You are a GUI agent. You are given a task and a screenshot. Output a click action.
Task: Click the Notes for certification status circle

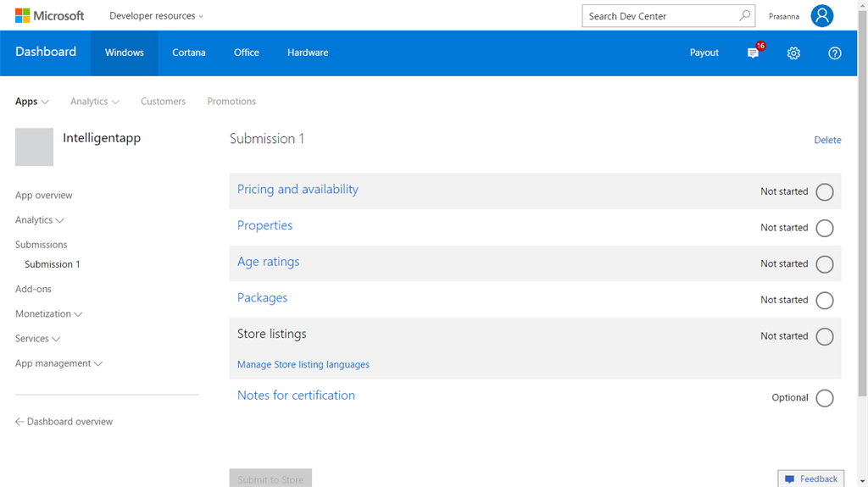(x=824, y=398)
